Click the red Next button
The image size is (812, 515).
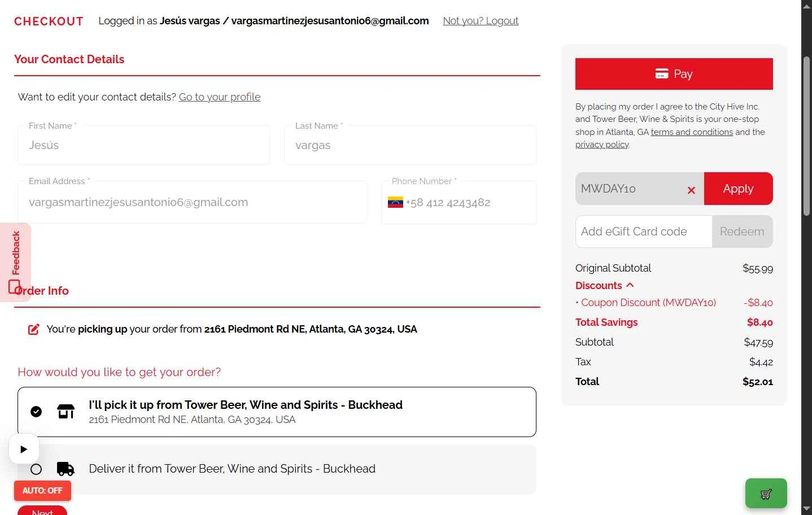pyautogui.click(x=42, y=510)
